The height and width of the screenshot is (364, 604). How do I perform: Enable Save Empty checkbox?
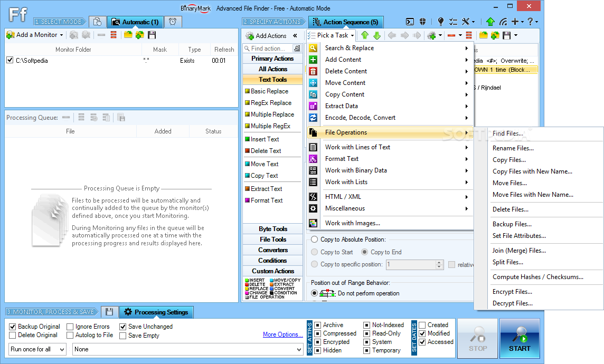[122, 336]
